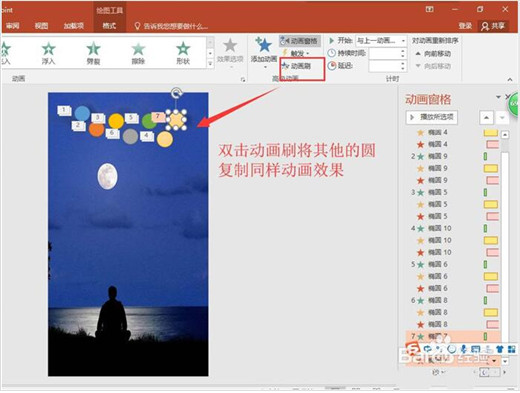
Task: Select the orange circle on slide
Action: coord(97,130)
